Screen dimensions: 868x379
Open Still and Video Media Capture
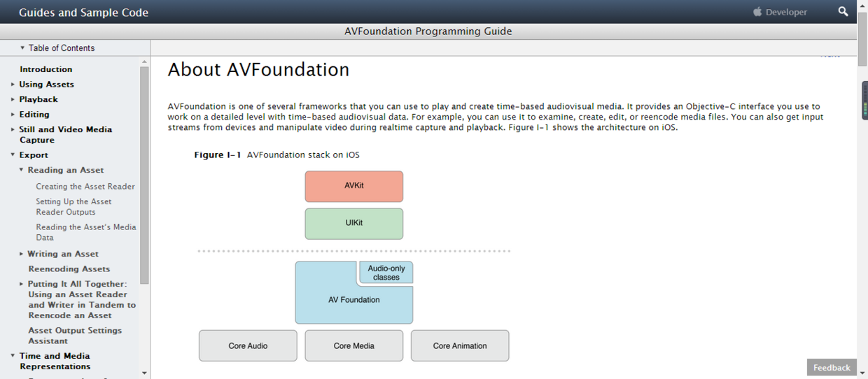tap(65, 134)
